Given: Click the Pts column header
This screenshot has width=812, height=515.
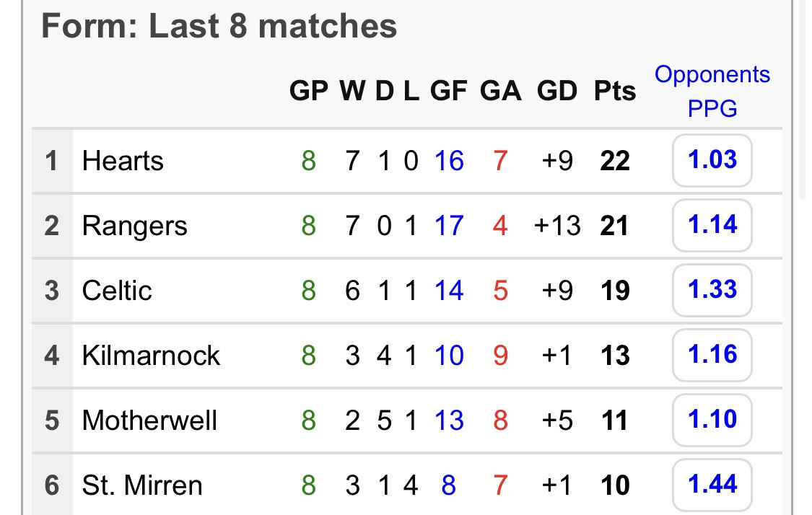Looking at the screenshot, I should 615,92.
